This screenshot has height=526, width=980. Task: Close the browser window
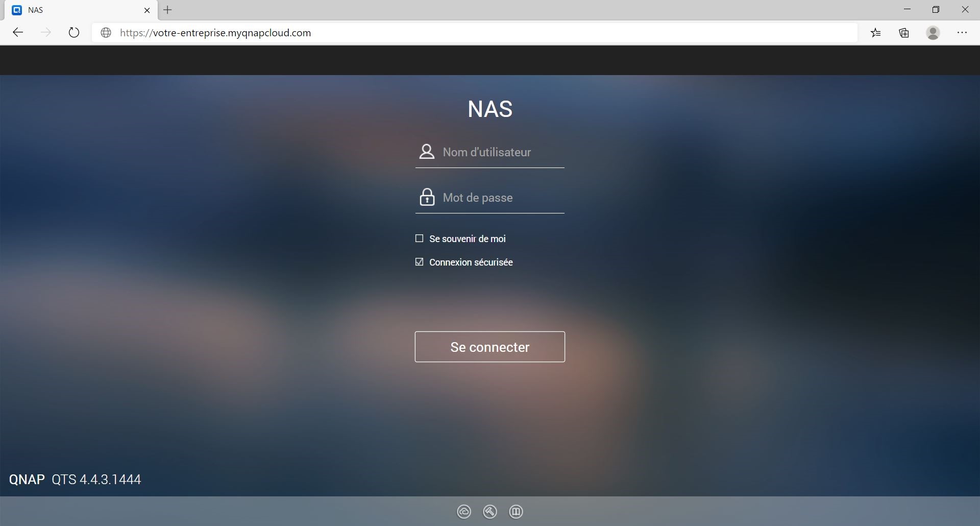[x=965, y=10]
